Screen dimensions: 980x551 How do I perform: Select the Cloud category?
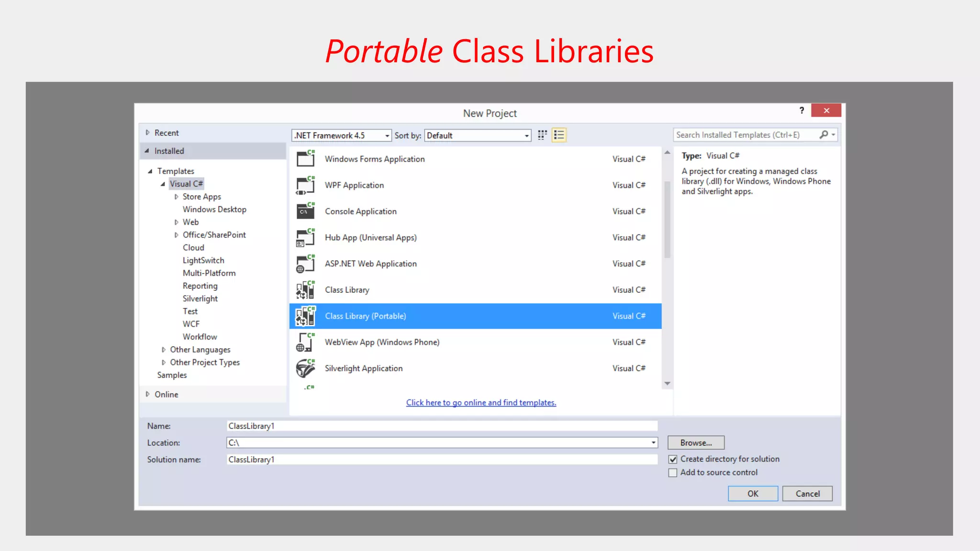point(193,247)
